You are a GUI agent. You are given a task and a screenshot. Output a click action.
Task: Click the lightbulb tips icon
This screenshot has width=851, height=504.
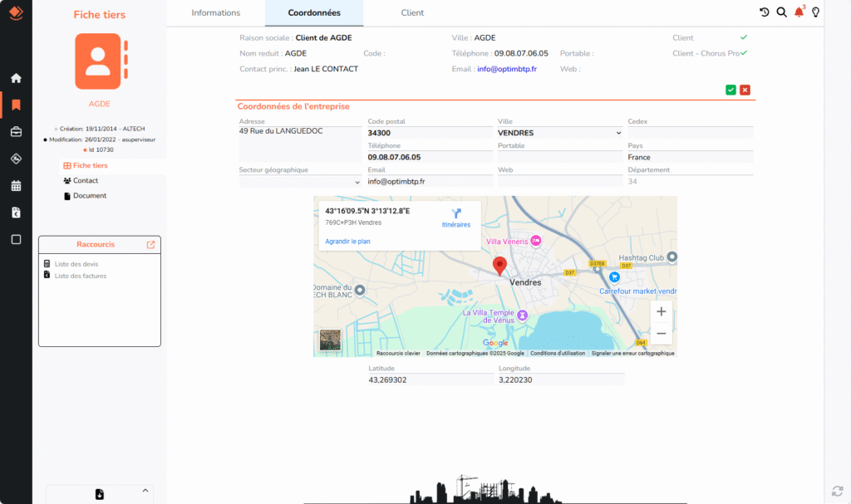[816, 12]
